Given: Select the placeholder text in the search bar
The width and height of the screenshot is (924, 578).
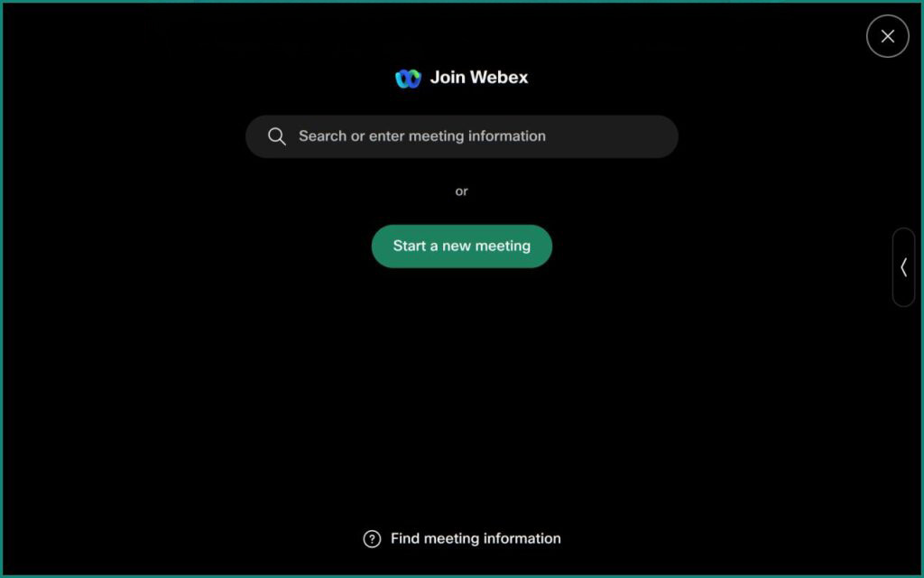Looking at the screenshot, I should coord(421,136).
